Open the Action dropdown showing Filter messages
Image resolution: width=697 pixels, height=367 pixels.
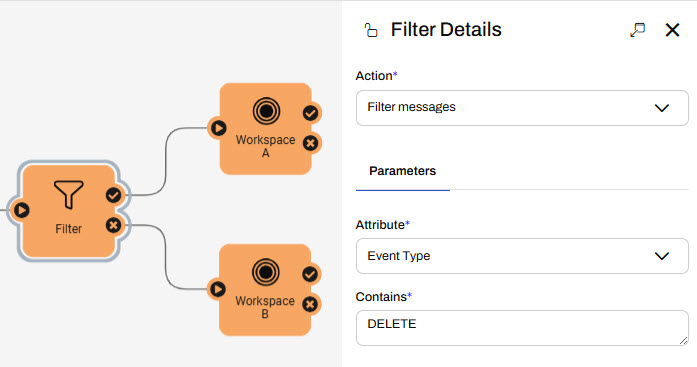(x=522, y=108)
